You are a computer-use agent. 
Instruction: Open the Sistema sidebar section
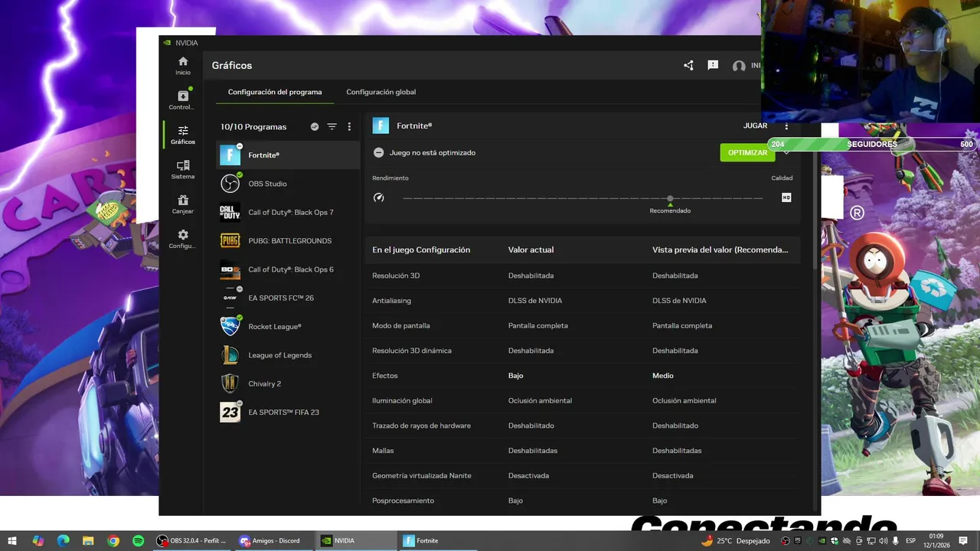183,170
